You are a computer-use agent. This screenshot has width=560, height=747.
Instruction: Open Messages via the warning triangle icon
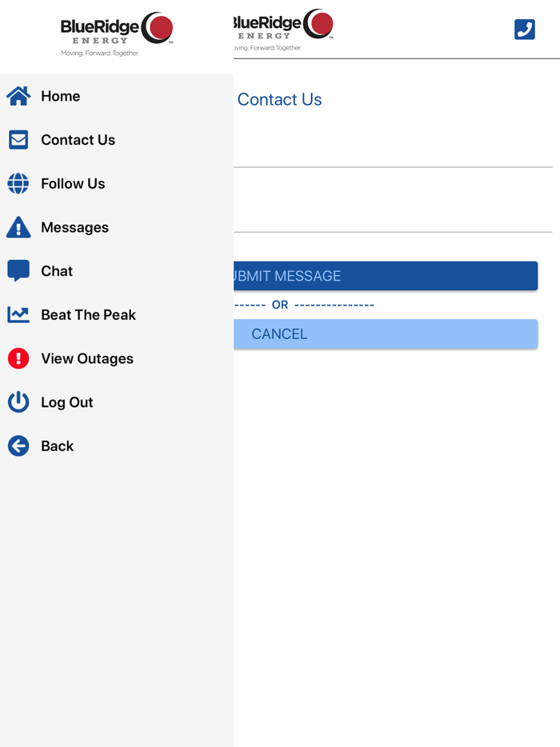point(18,227)
